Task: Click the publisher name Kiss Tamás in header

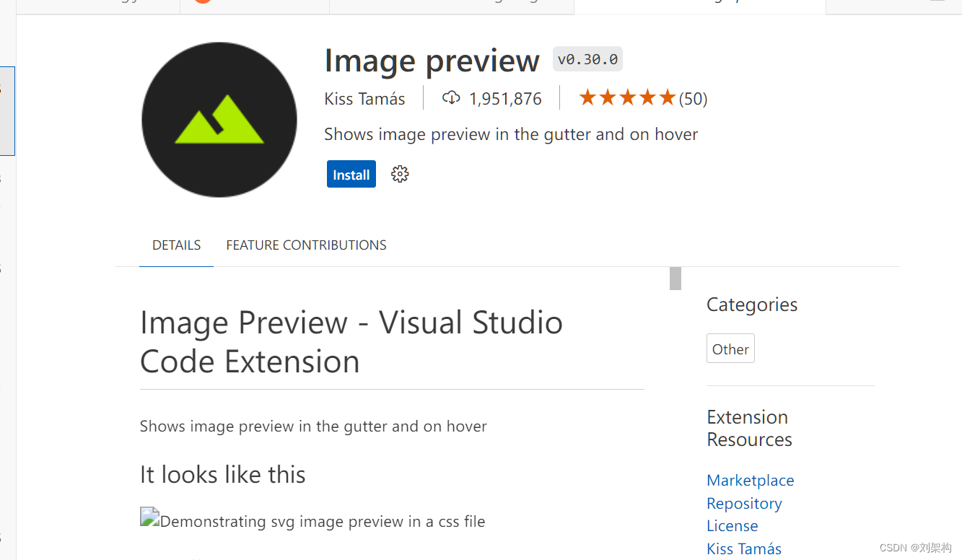Action: point(364,99)
